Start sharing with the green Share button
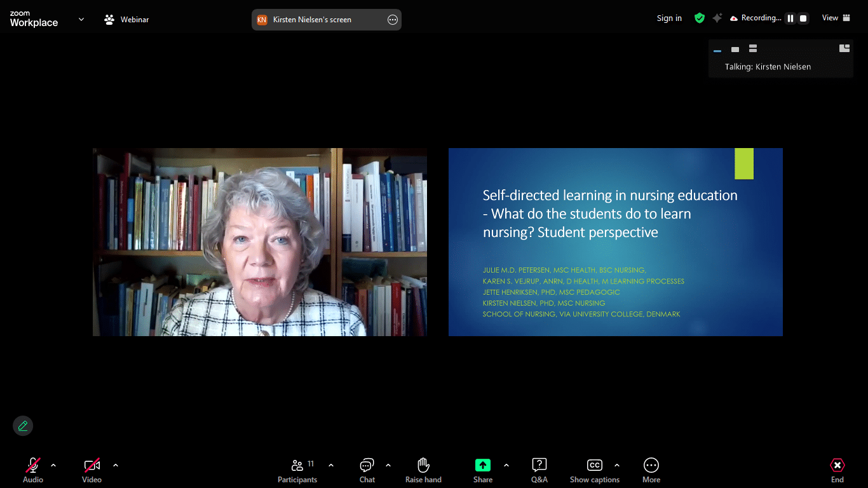The image size is (868, 488). [483, 470]
